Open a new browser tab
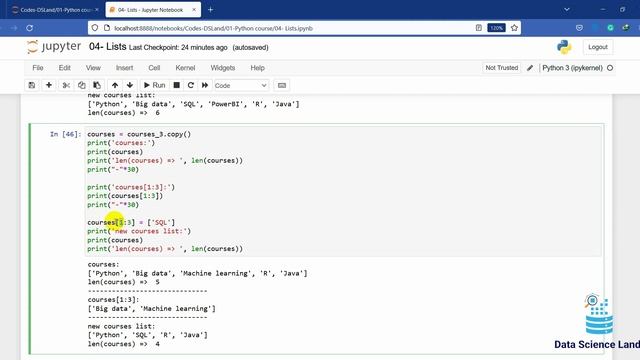The image size is (640, 360). [211, 9]
